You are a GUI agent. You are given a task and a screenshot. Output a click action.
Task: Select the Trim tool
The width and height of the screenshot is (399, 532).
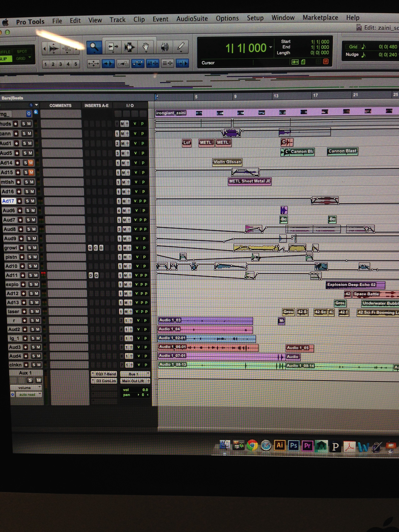pos(113,47)
